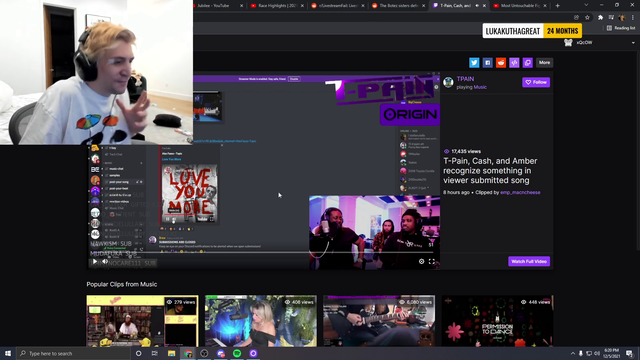Pause the Love You More embedded video

(x=167, y=219)
